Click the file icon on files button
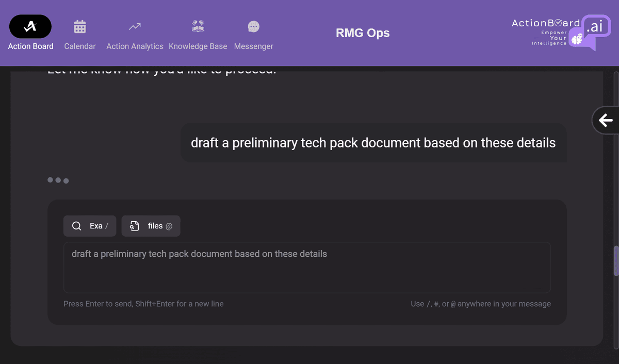 click(135, 226)
